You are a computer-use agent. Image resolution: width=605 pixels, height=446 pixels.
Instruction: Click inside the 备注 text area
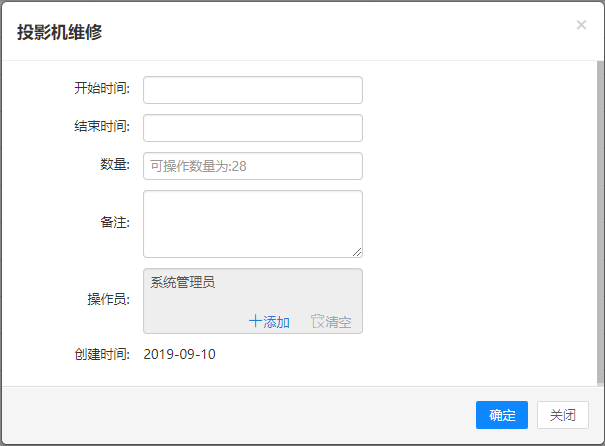[x=252, y=223]
